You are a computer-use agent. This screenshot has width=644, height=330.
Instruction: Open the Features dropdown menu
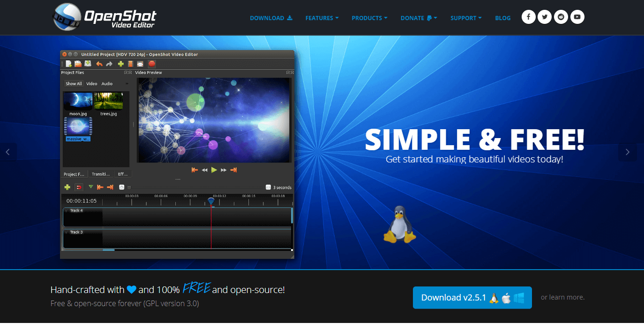322,18
